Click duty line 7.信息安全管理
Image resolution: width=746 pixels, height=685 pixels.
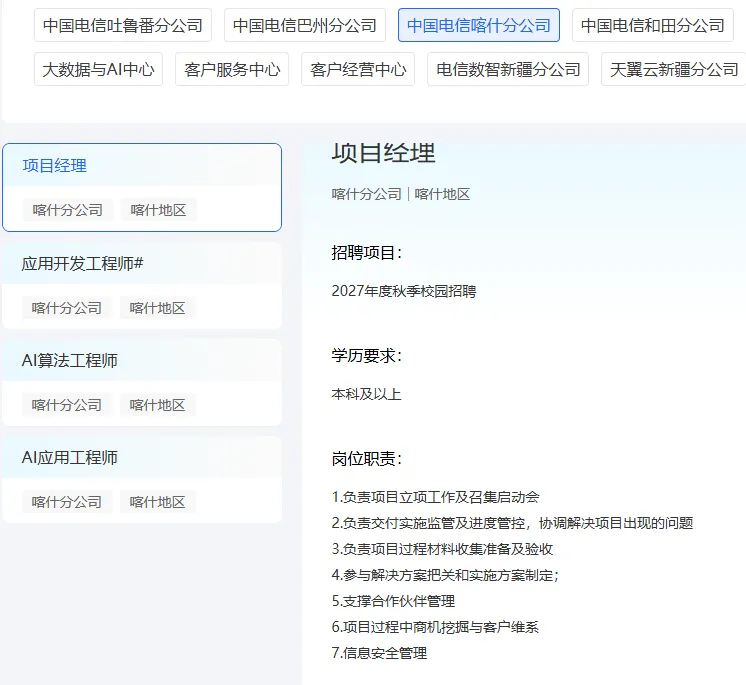point(379,653)
